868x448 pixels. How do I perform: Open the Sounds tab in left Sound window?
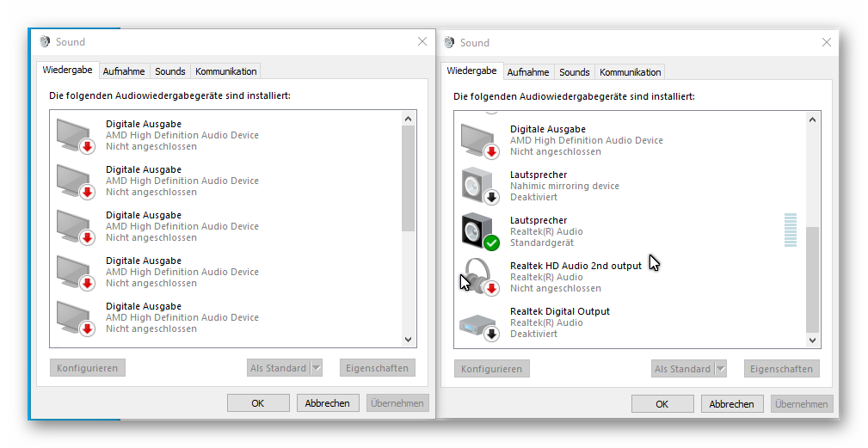click(x=170, y=71)
